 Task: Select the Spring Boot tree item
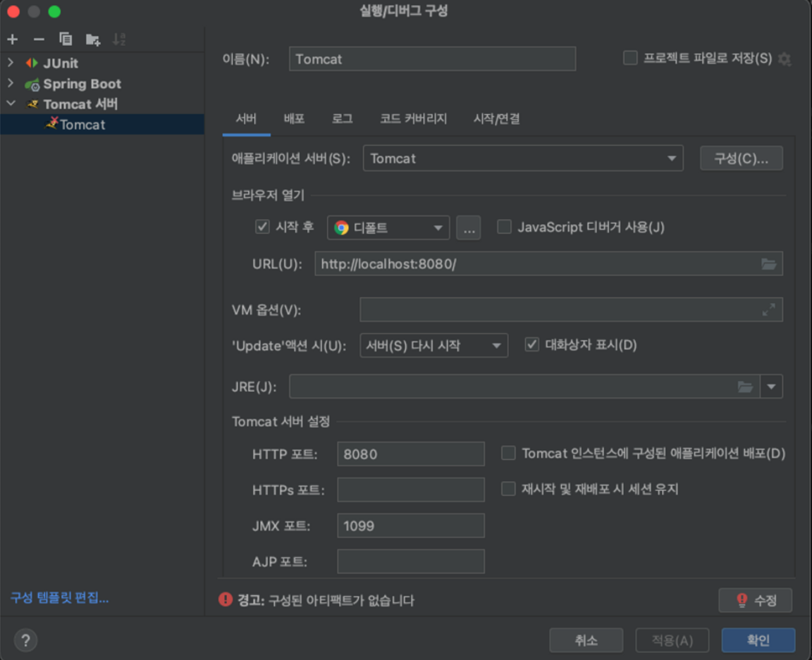point(82,84)
